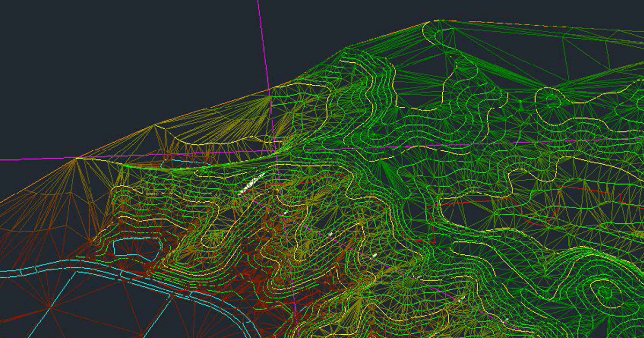Pick the concentric contour peak at bottom right
Image resolution: width=644 pixels, height=338 pixels.
click(604, 291)
